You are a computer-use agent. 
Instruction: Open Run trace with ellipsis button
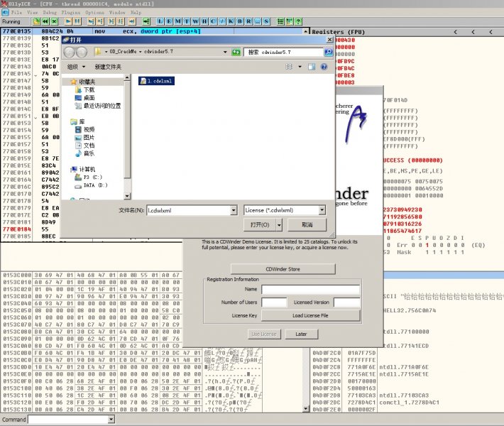pos(258,21)
